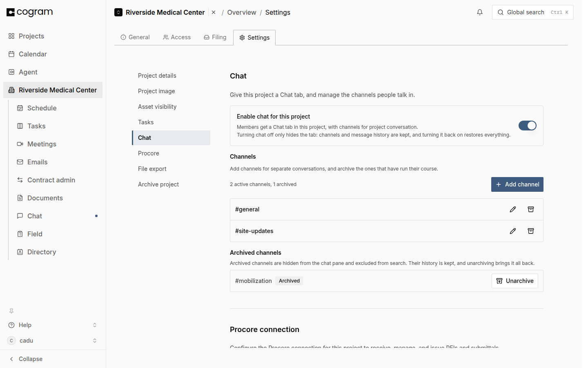The height and width of the screenshot is (368, 588).
Task: Click Add channel button
Action: (517, 184)
